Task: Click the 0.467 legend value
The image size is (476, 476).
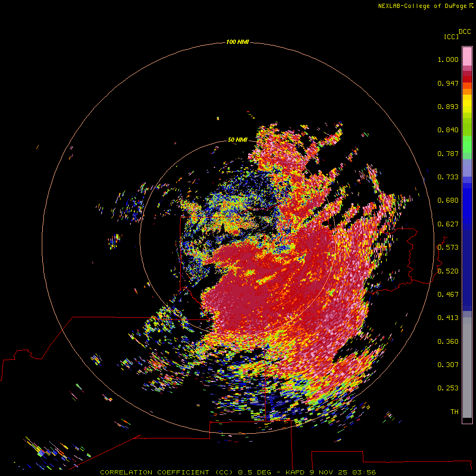Action: pos(448,295)
